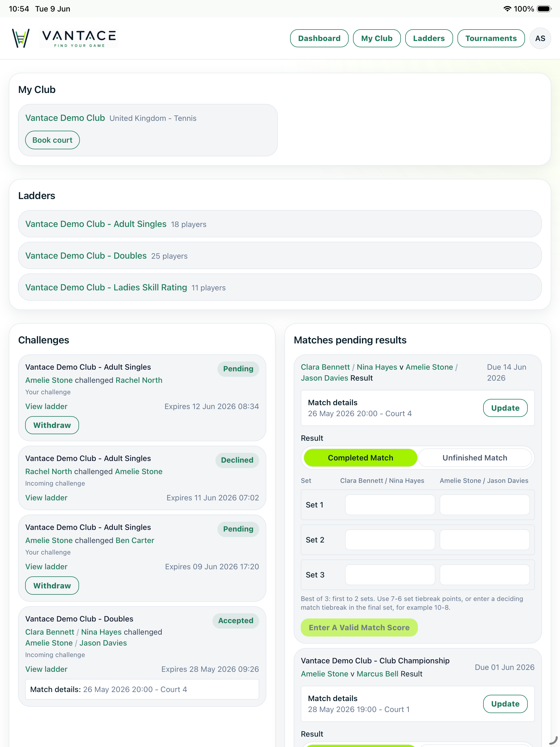Click the Pending badge on the Ben Carter challenge
560x747 pixels.
238,529
